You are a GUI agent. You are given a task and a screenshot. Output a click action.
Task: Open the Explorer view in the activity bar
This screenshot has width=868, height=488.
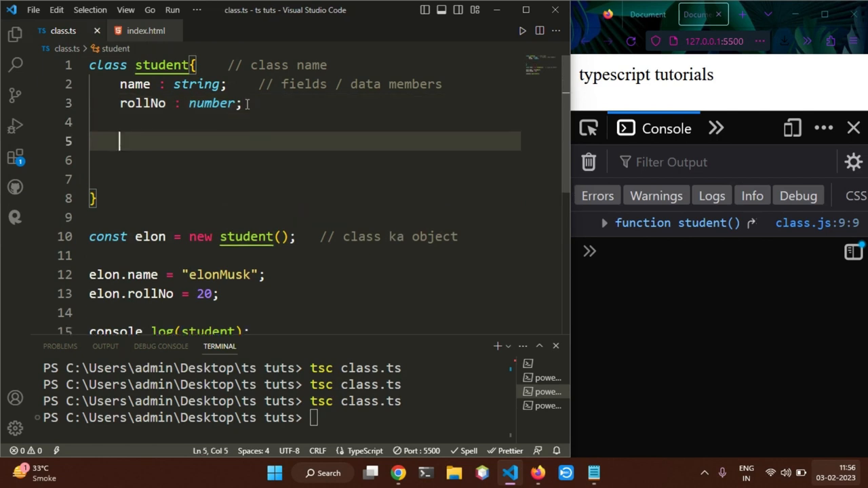click(x=15, y=35)
